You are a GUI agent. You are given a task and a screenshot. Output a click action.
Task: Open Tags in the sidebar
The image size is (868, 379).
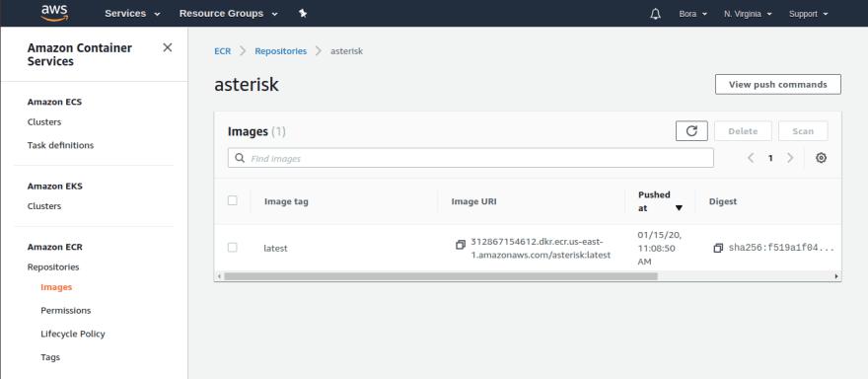(x=50, y=357)
